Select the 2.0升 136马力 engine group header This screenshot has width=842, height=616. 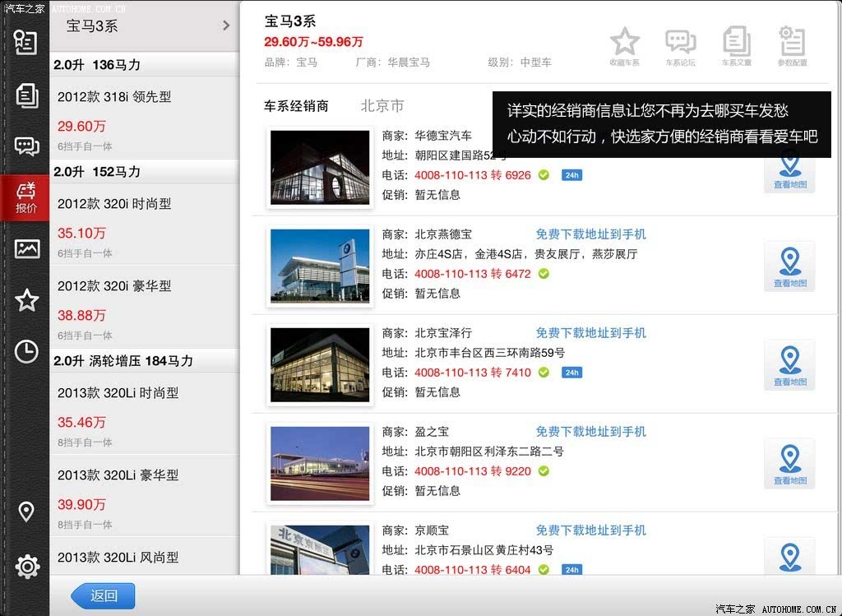pos(145,64)
